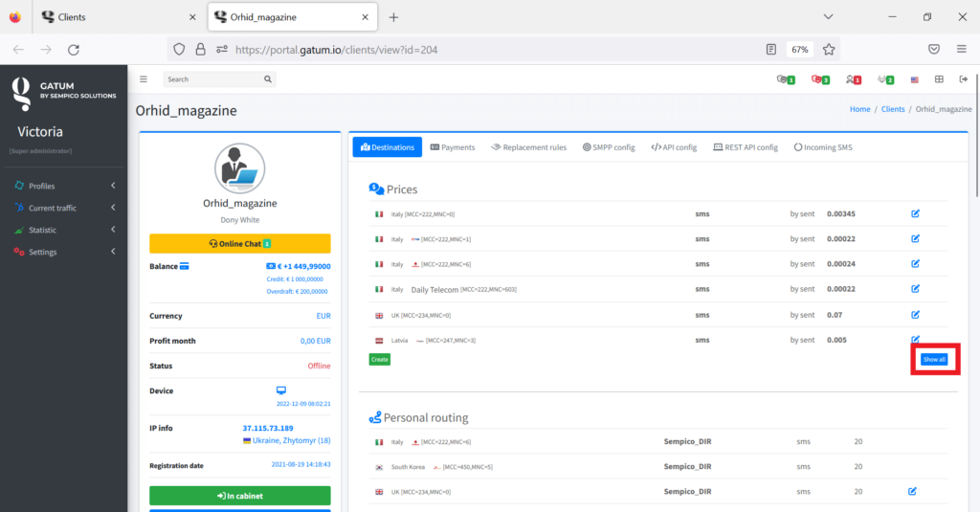
Task: Click the search magnifier icon
Action: 268,79
